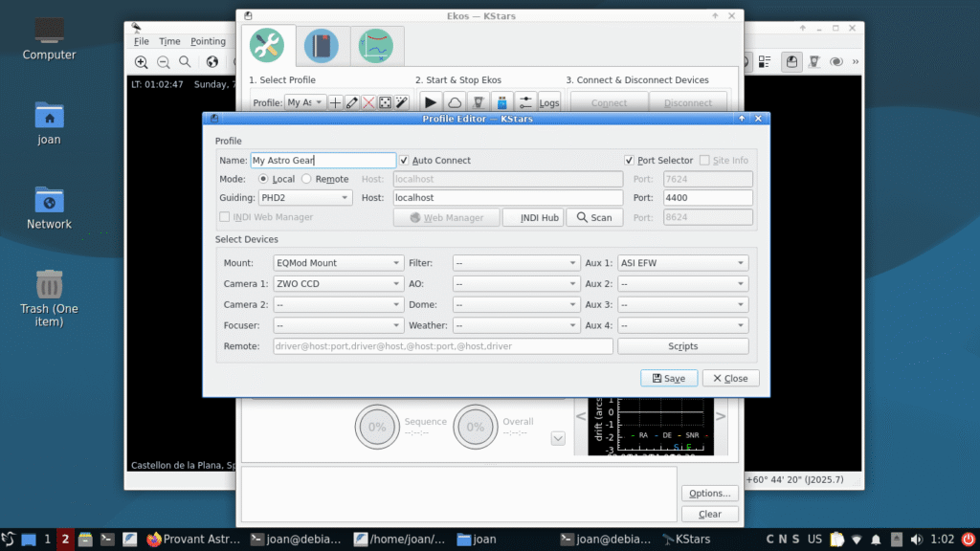Click the Save button in Profile Editor
The image size is (980, 551).
point(668,378)
